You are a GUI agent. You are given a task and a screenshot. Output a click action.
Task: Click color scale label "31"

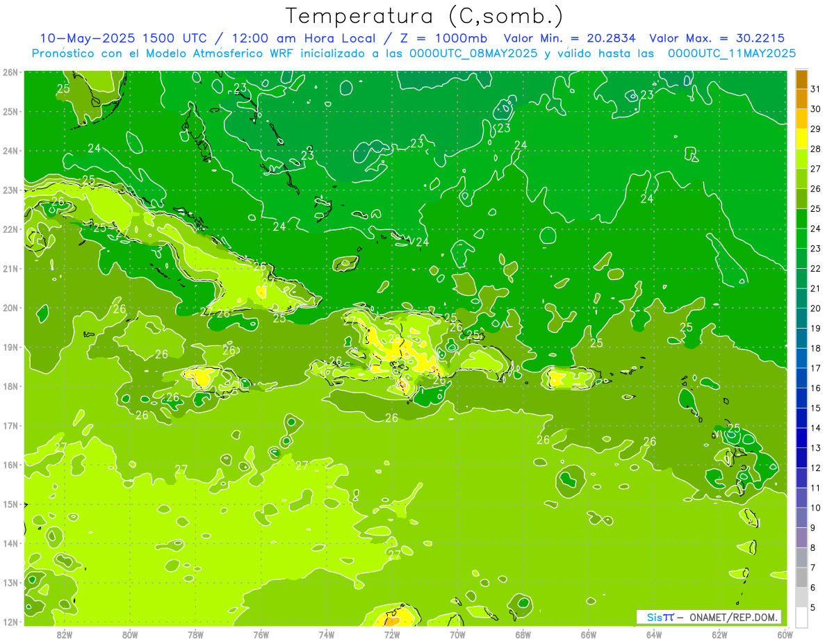click(815, 89)
